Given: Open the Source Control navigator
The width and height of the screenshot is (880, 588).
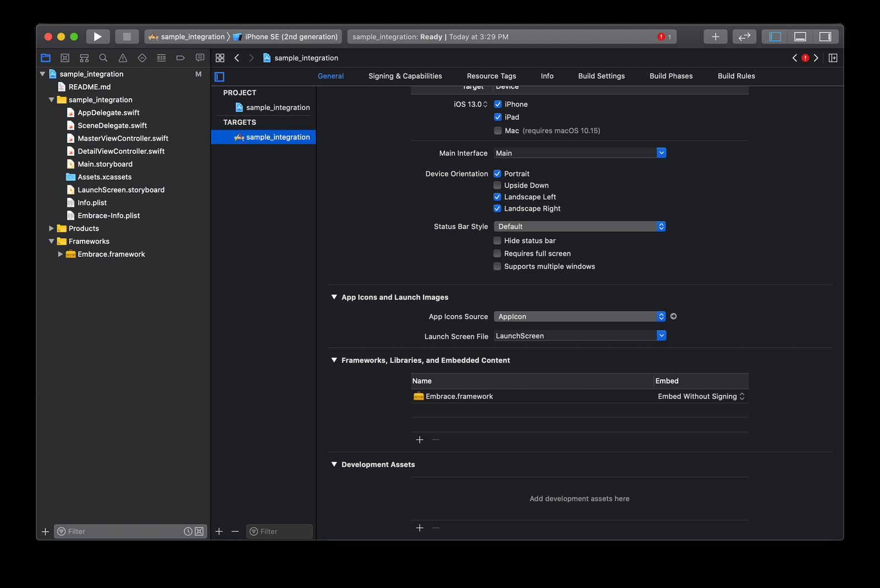Looking at the screenshot, I should 65,58.
